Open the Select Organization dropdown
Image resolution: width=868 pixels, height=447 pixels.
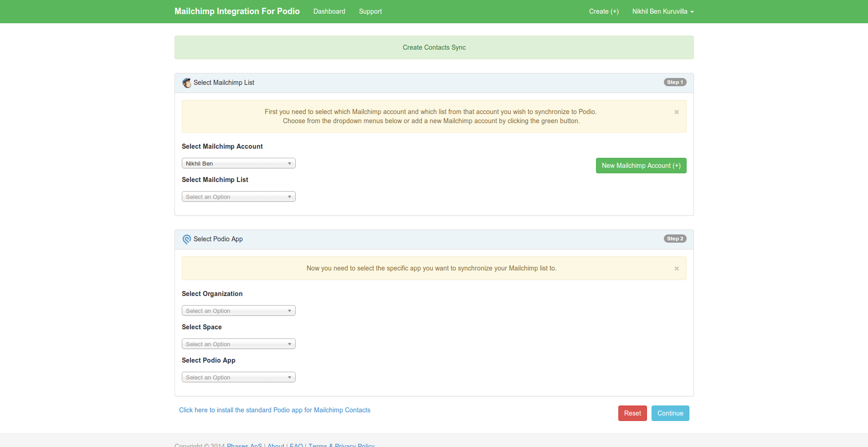(238, 311)
